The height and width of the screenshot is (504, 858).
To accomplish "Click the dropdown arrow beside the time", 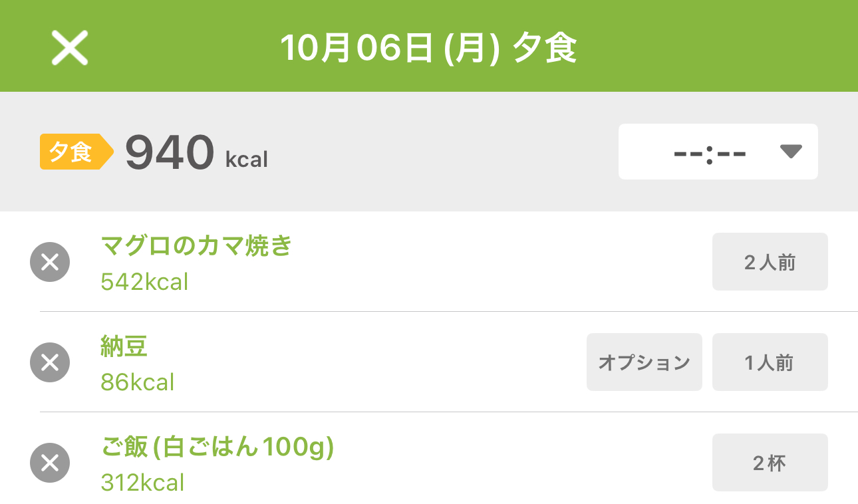I will pyautogui.click(x=790, y=152).
